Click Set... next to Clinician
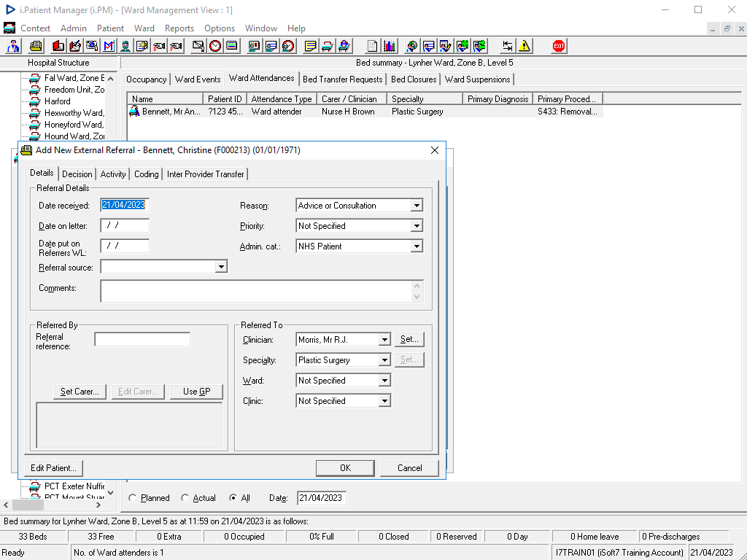The image size is (747, 560). tap(409, 340)
